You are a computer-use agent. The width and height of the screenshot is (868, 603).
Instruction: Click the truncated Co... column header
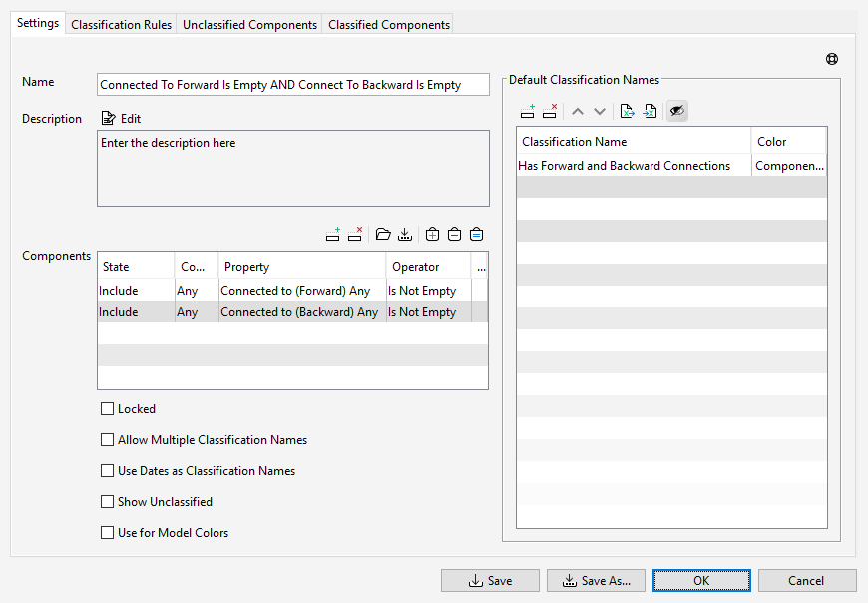(197, 267)
